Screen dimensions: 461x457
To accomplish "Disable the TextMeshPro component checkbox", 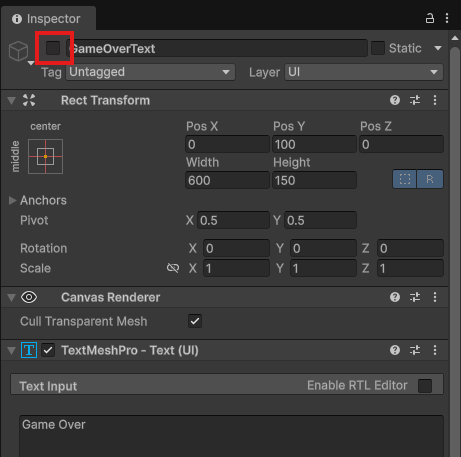I will point(48,350).
